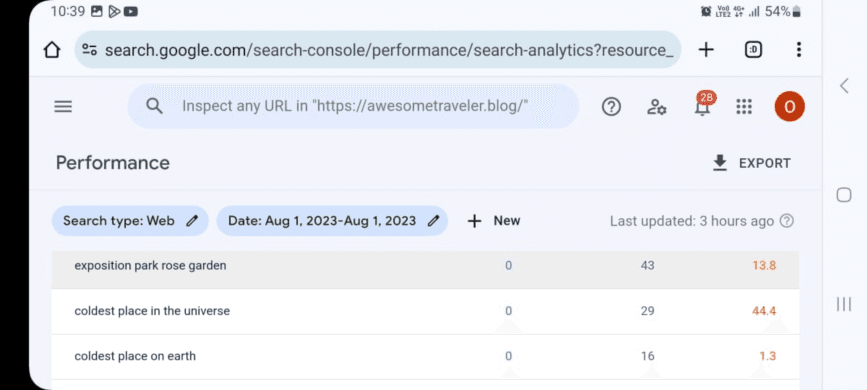Viewport: 867px width, 390px height.
Task: Open users and settings icon
Action: coord(656,107)
